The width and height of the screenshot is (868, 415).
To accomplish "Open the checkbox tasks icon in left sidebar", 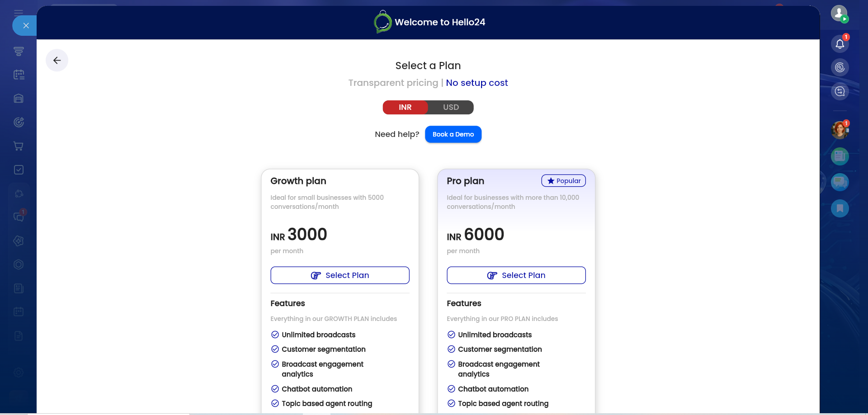I will [x=19, y=170].
